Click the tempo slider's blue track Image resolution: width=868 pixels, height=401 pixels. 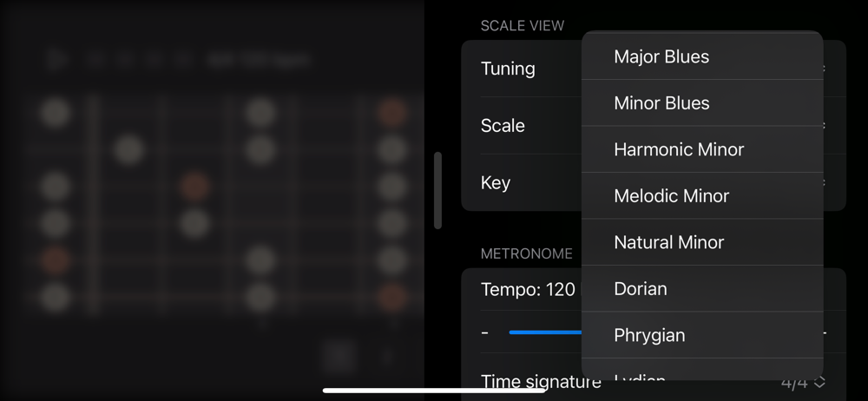click(x=545, y=332)
